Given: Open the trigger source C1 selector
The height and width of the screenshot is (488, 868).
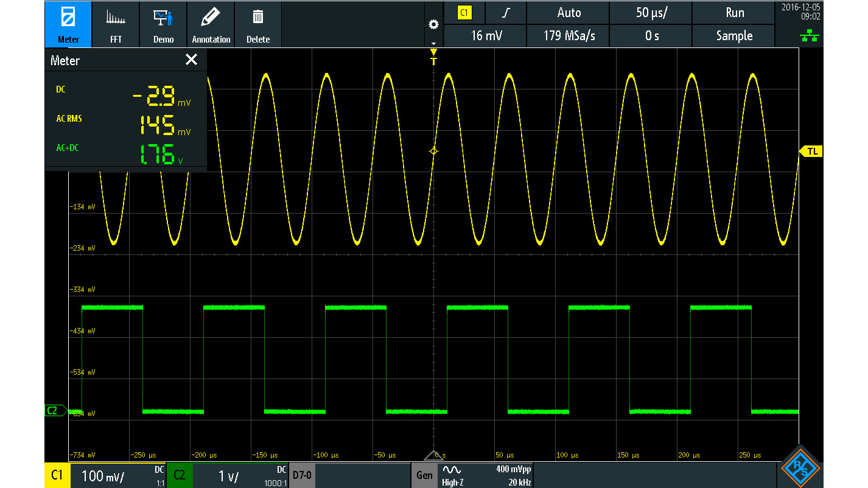Looking at the screenshot, I should (x=464, y=13).
